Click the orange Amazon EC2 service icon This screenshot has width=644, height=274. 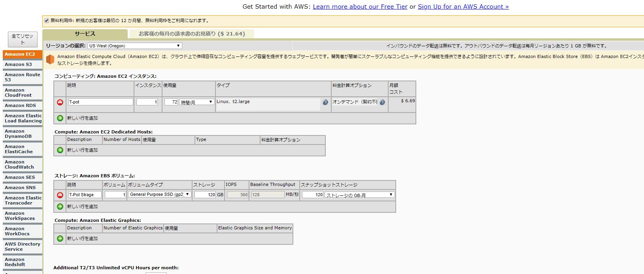50,60
